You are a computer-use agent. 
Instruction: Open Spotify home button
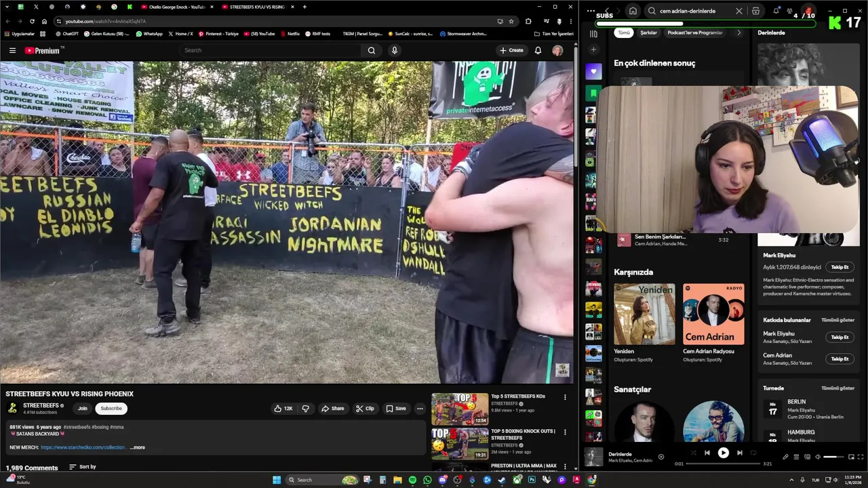(633, 11)
